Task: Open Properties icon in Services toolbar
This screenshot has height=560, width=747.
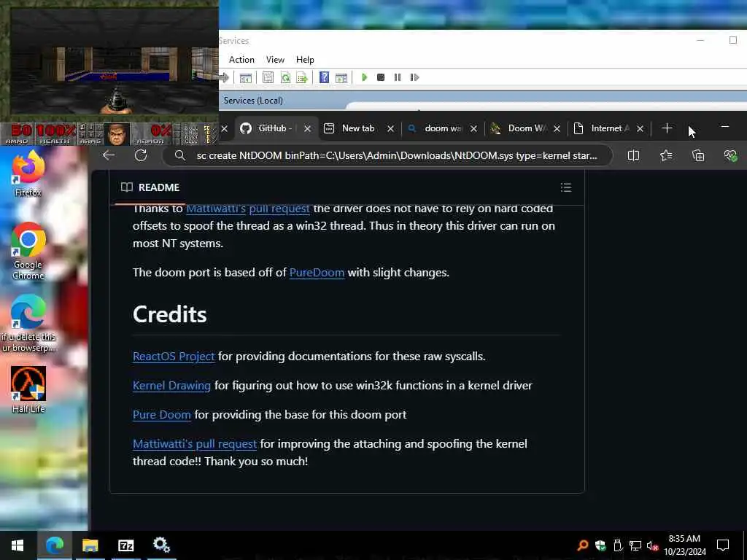Action: [x=268, y=77]
